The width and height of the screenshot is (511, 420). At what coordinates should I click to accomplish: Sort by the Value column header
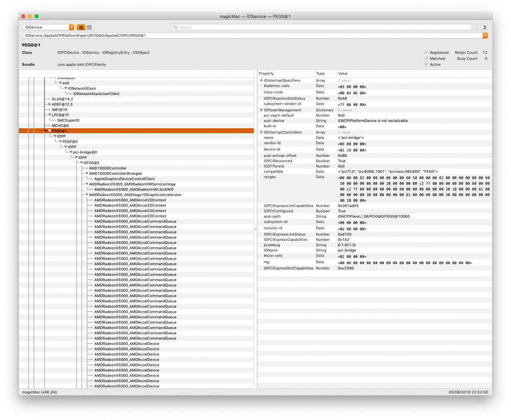tap(414, 74)
